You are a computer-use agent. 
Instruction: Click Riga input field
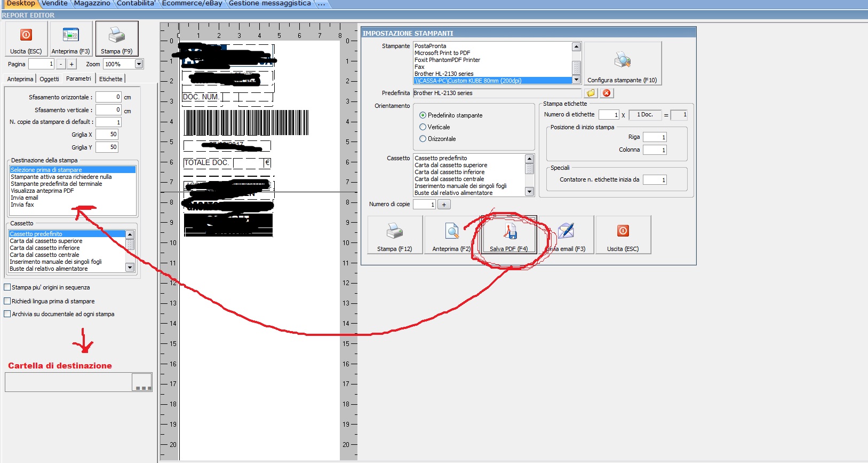655,137
